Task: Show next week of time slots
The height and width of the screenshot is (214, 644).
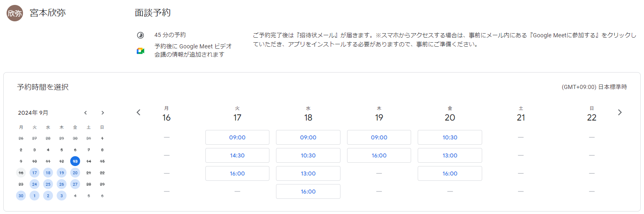Action: (620, 112)
